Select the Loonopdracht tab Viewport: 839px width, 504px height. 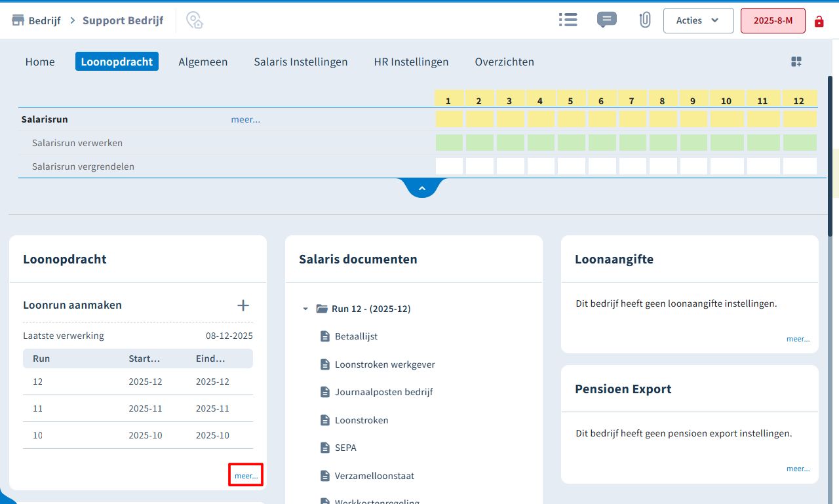coord(117,62)
